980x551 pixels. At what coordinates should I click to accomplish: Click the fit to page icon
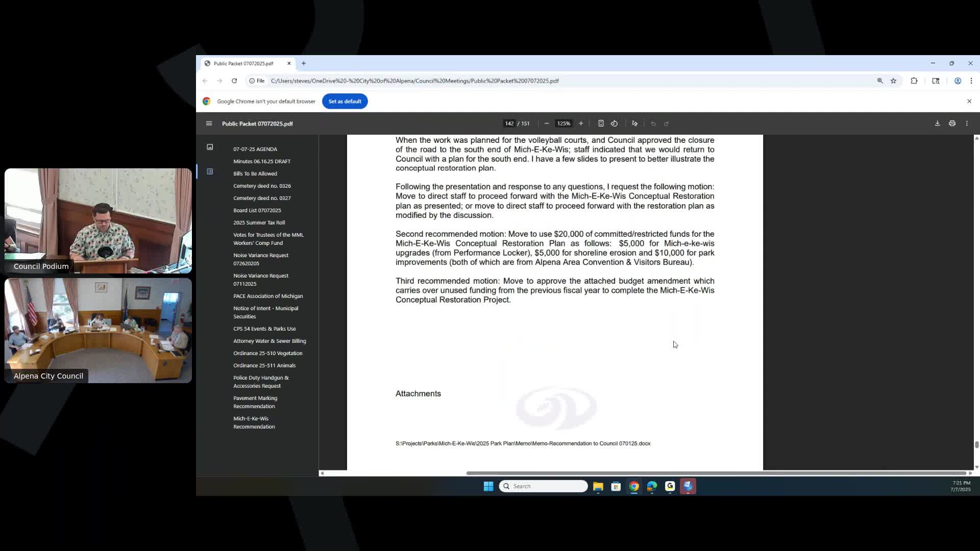pos(601,123)
